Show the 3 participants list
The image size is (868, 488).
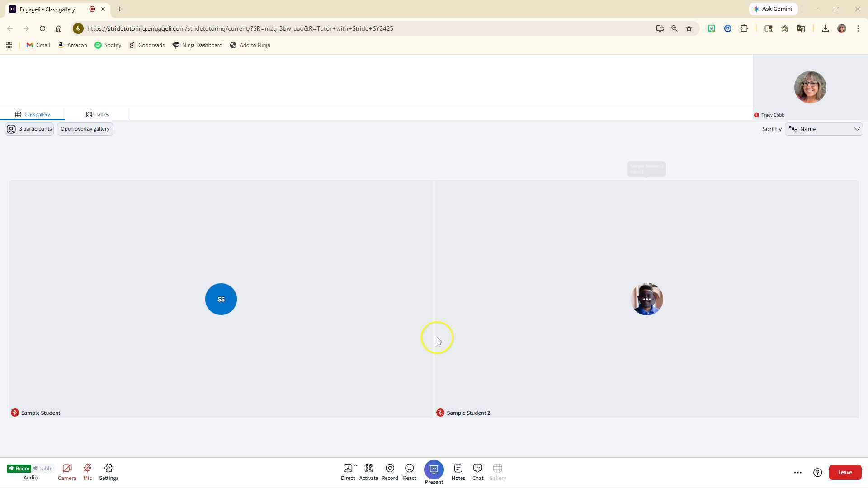click(x=29, y=129)
